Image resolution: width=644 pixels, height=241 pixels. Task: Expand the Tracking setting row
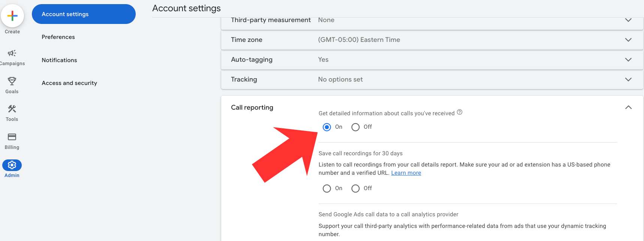tap(628, 79)
